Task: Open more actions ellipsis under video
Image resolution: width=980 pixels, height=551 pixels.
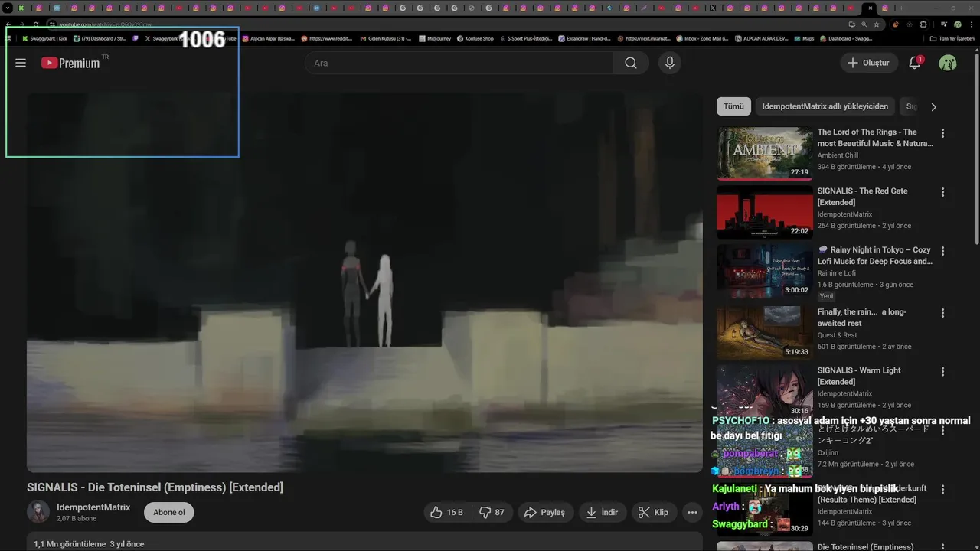Action: [x=692, y=512]
